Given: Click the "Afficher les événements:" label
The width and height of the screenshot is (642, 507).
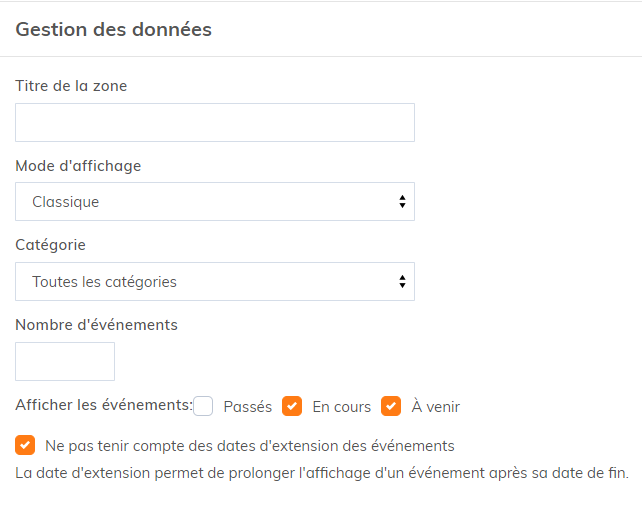Looking at the screenshot, I should click(104, 406).
